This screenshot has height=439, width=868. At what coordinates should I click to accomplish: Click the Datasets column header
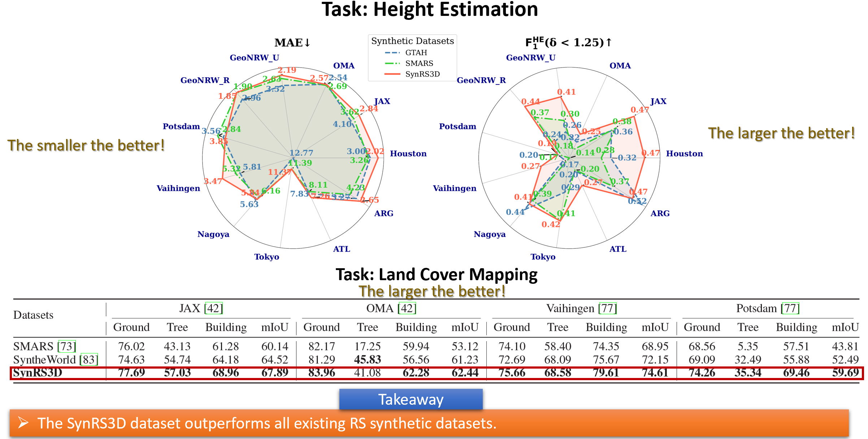(33, 315)
